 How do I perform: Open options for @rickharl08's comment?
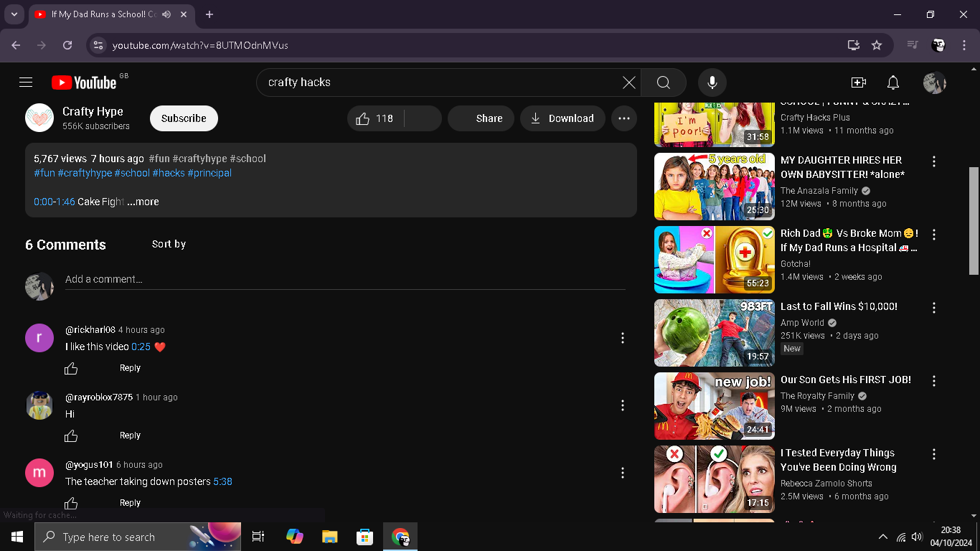(623, 338)
